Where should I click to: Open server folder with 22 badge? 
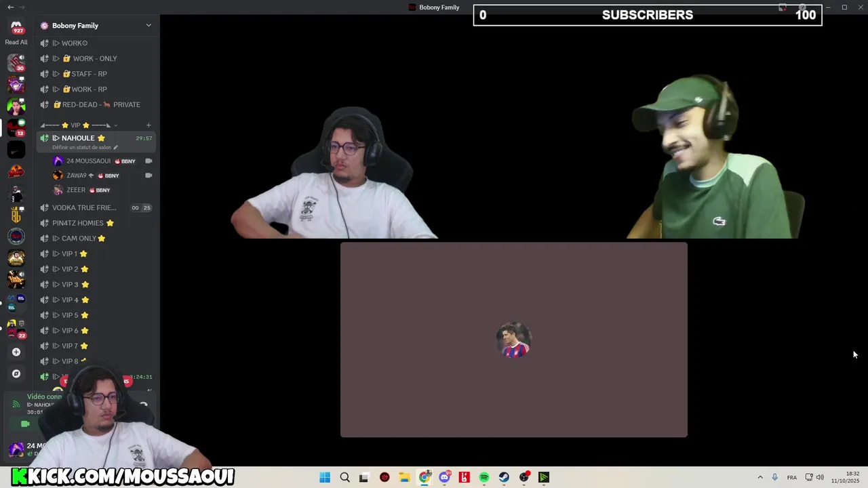tap(16, 328)
